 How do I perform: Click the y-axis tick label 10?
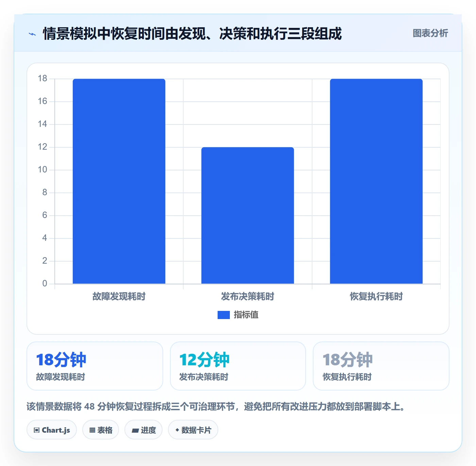[42, 170]
